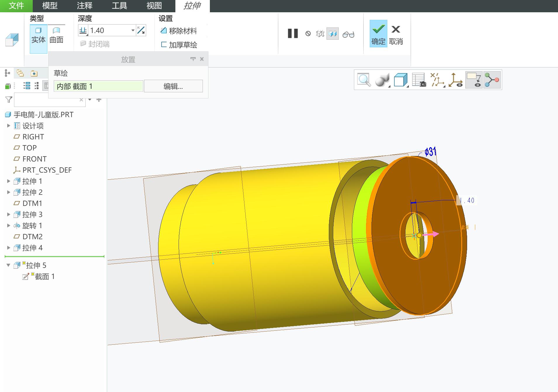The image size is (558, 392).
Task: Select the RIGHT datum plane
Action: (33, 137)
